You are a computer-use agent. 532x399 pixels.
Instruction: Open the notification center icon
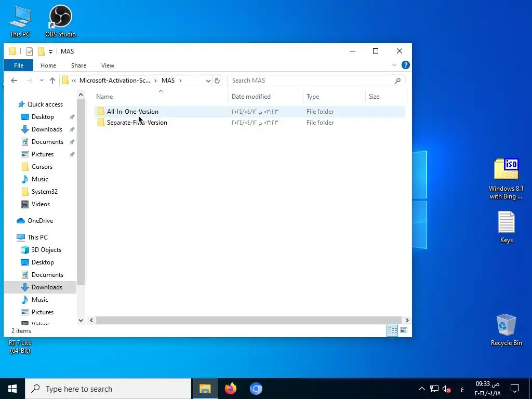515,389
